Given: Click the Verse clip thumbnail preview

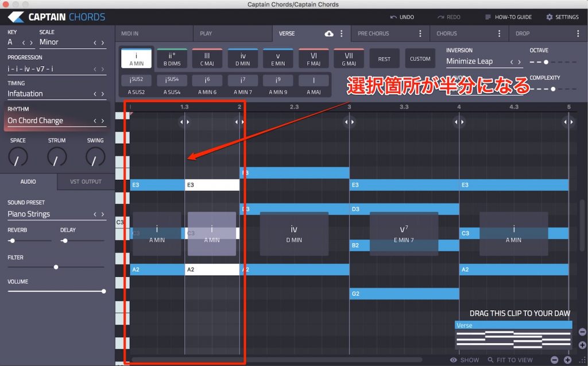Looking at the screenshot, I should [x=513, y=336].
